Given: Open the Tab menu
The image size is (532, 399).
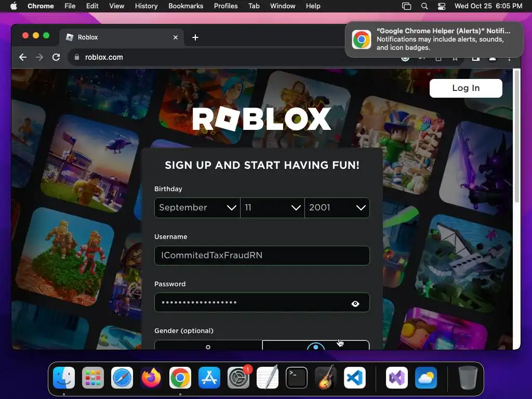Looking at the screenshot, I should point(254,6).
